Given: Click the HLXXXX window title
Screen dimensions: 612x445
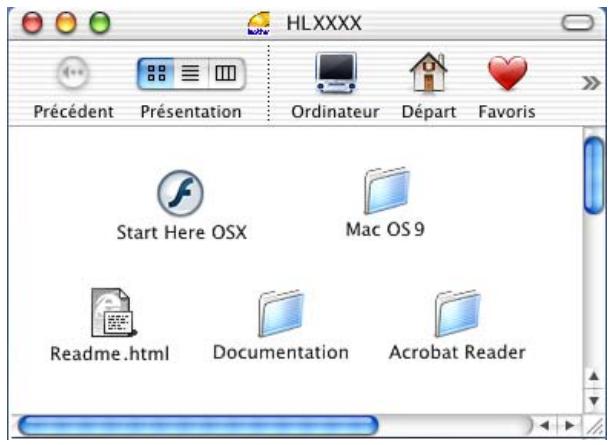Looking at the screenshot, I should point(324,23).
